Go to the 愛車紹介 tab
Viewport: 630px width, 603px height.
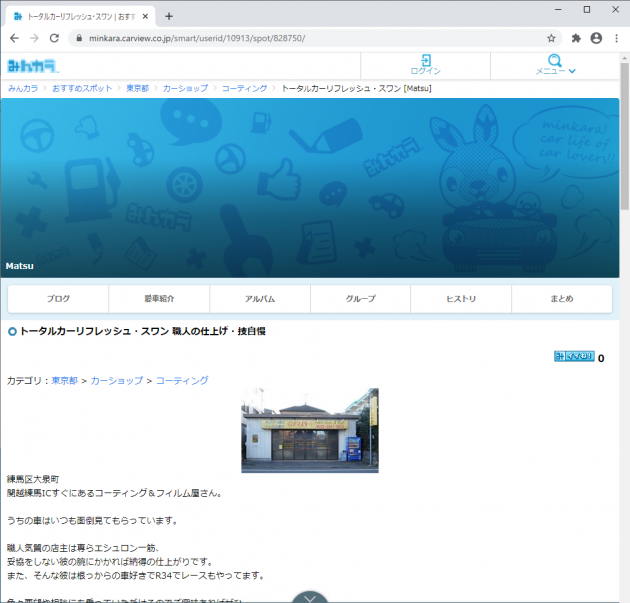click(x=159, y=299)
